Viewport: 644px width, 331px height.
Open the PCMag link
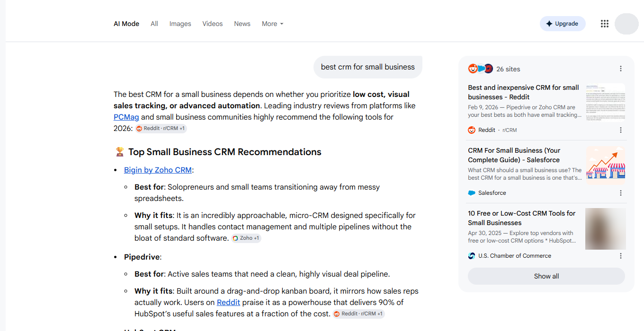[x=126, y=117]
